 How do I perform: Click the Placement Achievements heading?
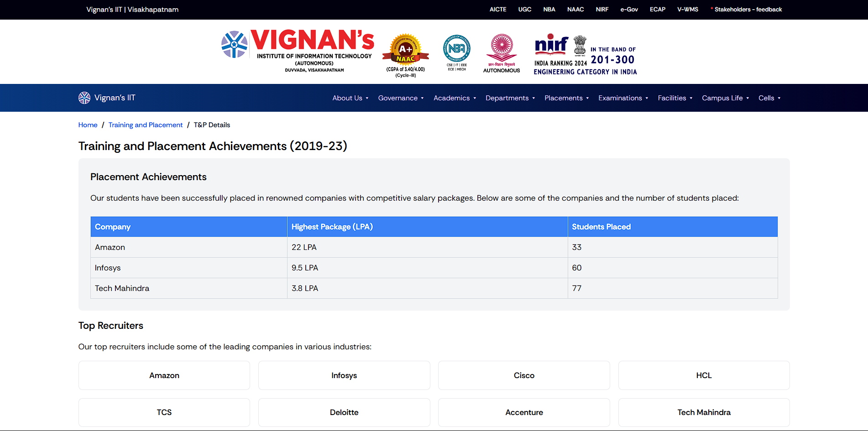click(148, 177)
